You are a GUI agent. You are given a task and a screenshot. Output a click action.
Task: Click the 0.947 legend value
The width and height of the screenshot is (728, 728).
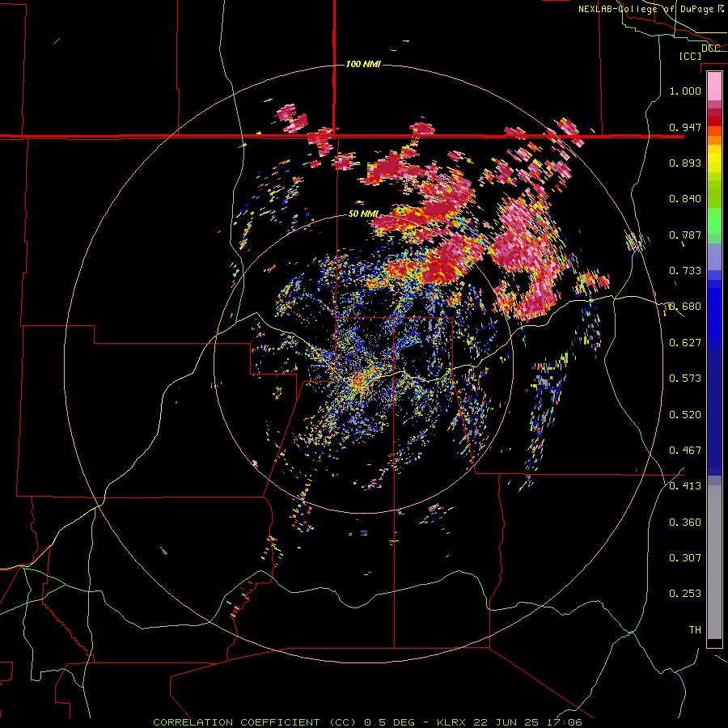pos(685,127)
